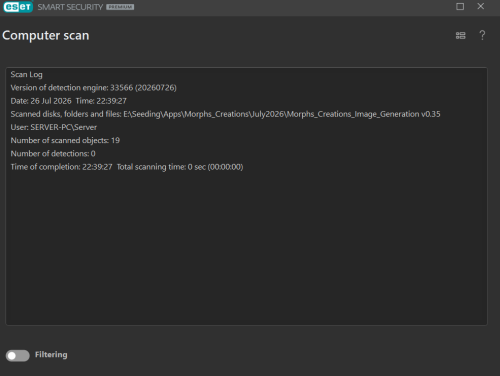Select "Number of scanned objects: 19" line

(x=65, y=141)
